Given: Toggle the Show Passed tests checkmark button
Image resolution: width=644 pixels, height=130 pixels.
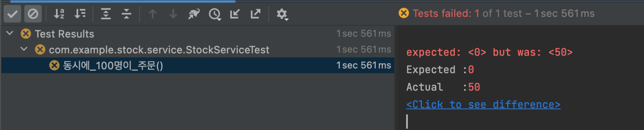Looking at the screenshot, I should 12,14.
